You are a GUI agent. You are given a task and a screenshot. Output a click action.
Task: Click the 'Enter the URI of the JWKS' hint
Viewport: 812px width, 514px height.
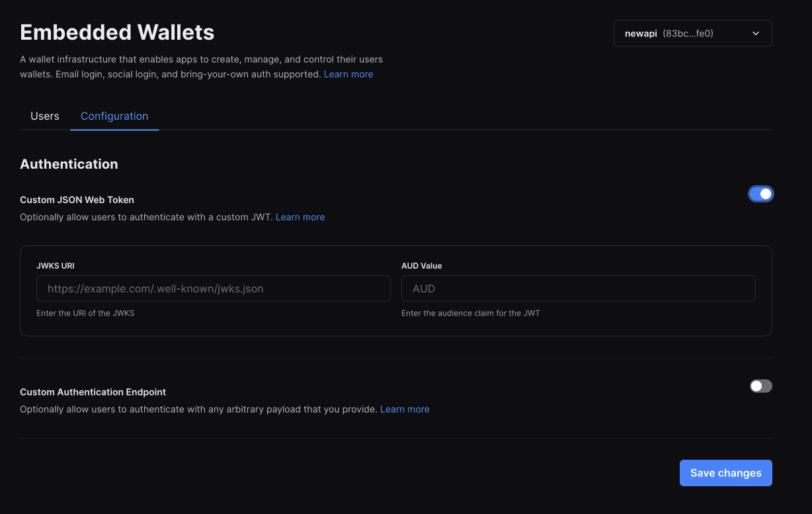pyautogui.click(x=85, y=313)
